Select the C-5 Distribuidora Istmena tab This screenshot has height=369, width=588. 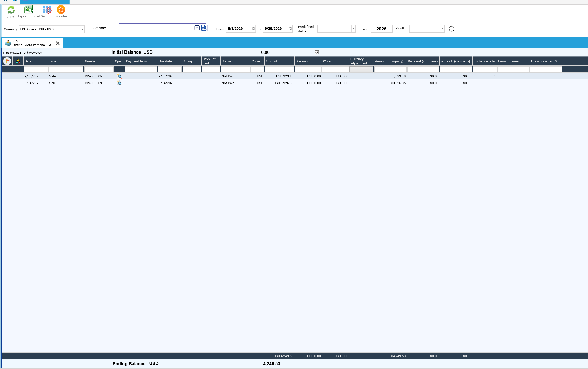pos(32,43)
